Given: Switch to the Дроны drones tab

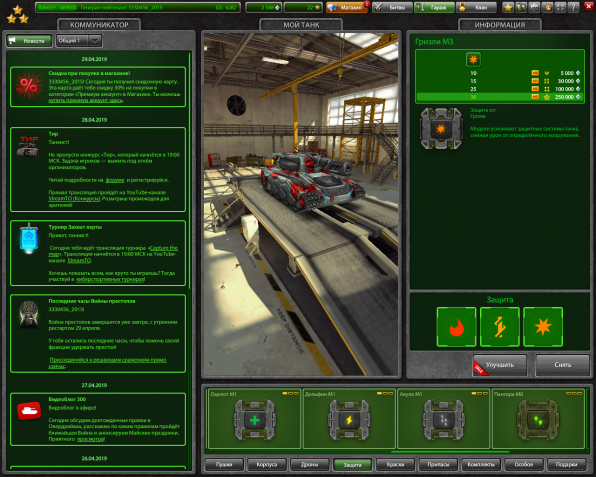Looking at the screenshot, I should click(x=309, y=464).
